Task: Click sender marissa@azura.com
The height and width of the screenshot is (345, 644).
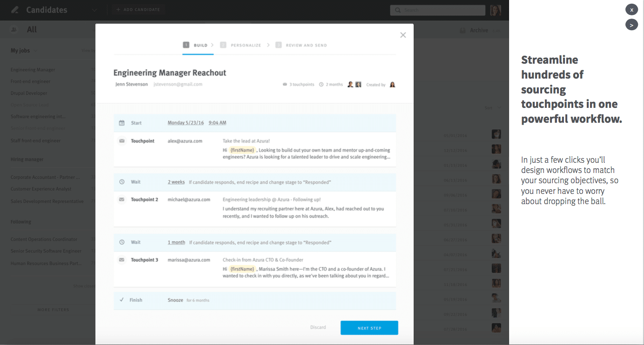Action: [x=189, y=260]
